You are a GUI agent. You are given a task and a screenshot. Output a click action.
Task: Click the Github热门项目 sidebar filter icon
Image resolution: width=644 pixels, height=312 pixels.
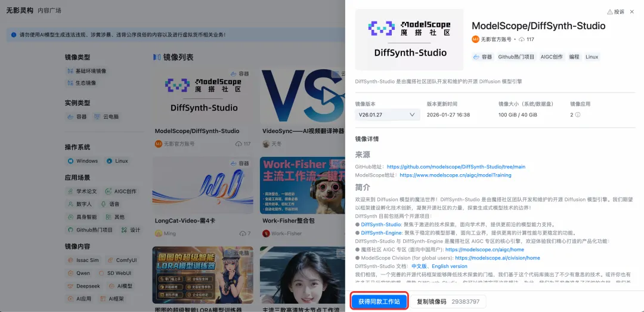70,230
